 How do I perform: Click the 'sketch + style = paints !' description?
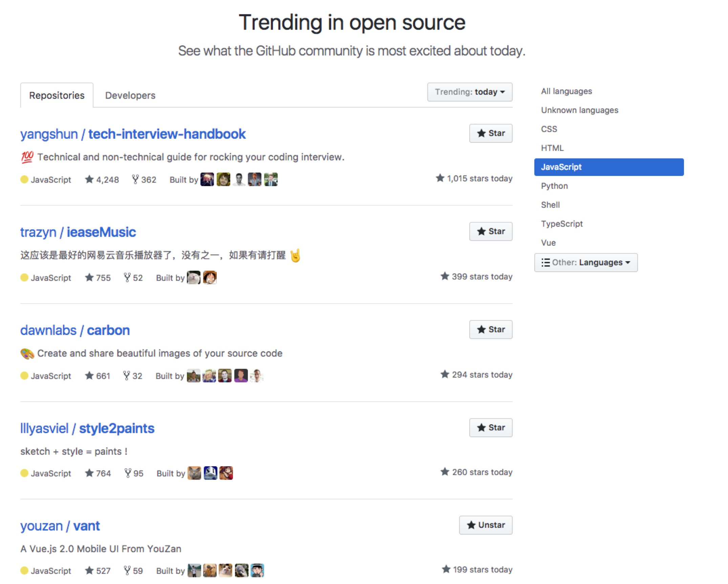74,452
